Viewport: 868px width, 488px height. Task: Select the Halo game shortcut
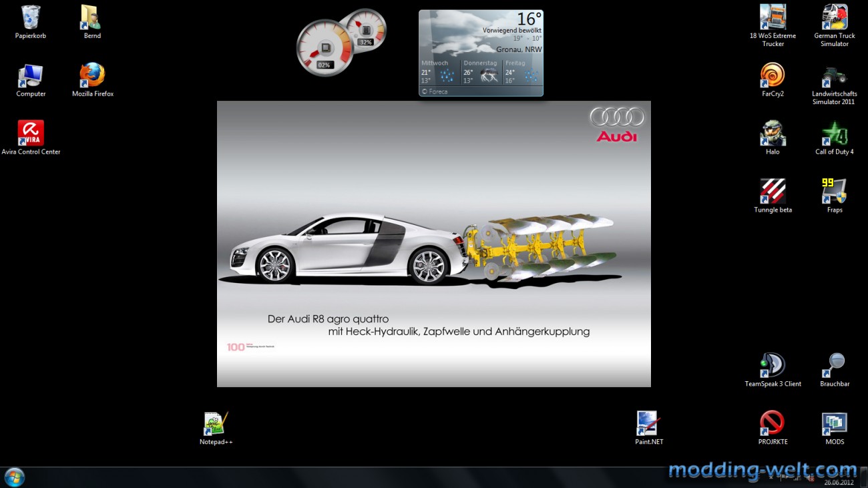point(773,138)
